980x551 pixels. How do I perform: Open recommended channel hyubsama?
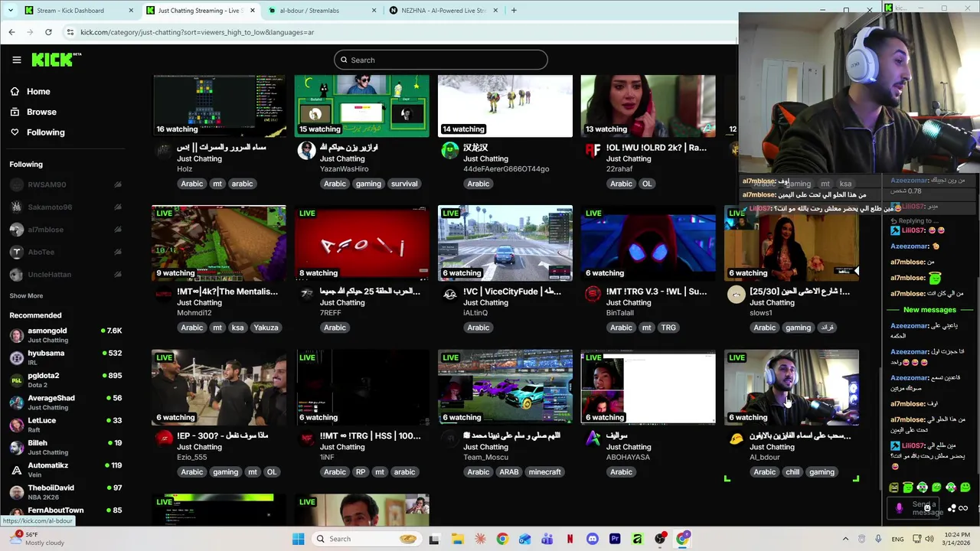coord(65,357)
